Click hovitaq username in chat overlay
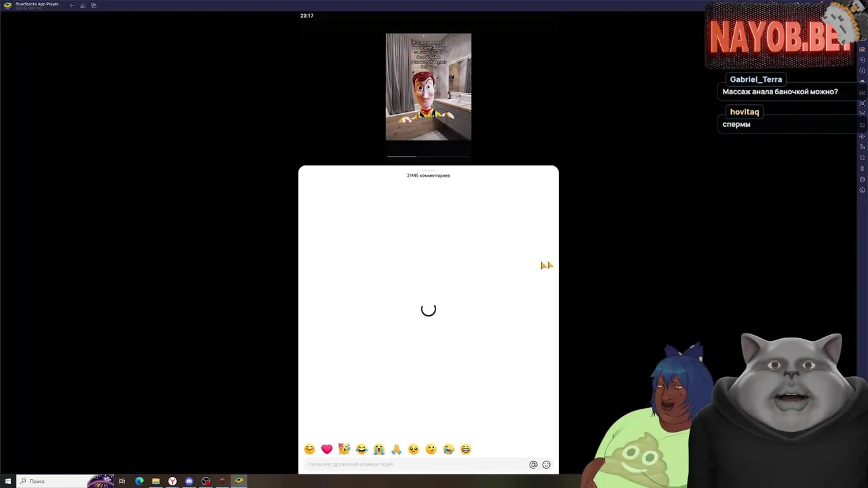 [745, 112]
